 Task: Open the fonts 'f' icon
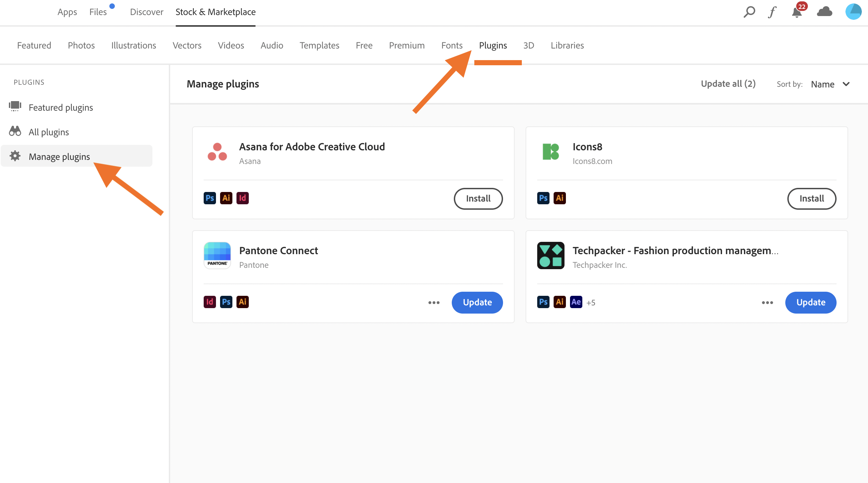772,12
